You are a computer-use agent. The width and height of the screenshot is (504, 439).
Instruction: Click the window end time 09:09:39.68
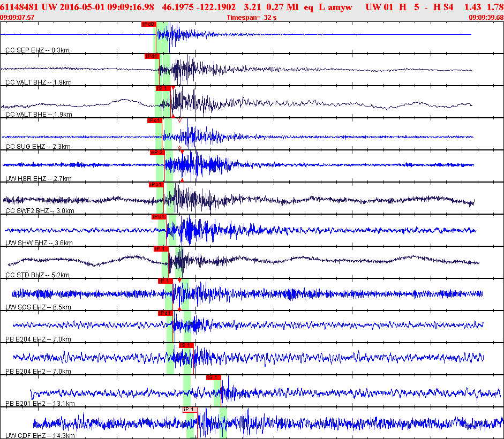pyautogui.click(x=486, y=17)
